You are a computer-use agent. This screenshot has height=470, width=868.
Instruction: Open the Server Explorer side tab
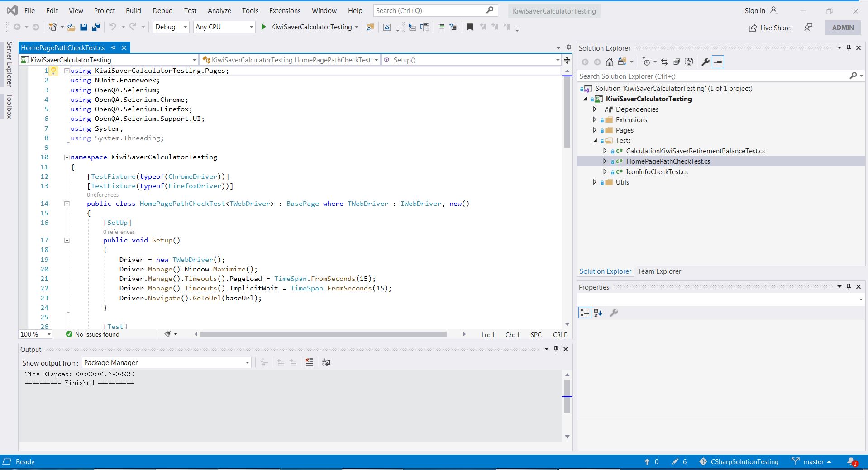pyautogui.click(x=9, y=64)
